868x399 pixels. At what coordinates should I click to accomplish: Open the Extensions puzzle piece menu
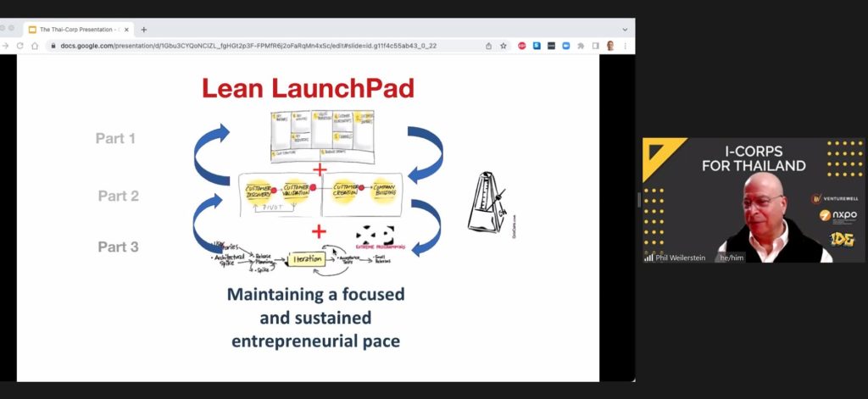(581, 46)
